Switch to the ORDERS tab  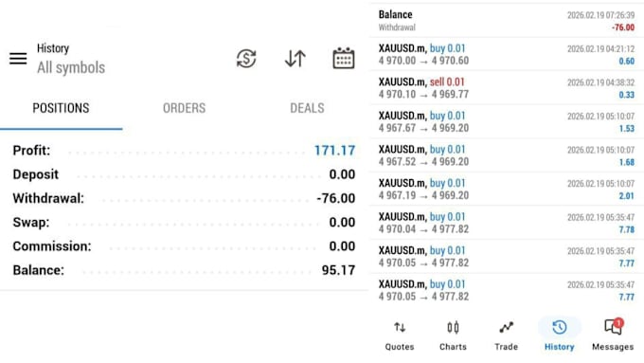pos(184,108)
